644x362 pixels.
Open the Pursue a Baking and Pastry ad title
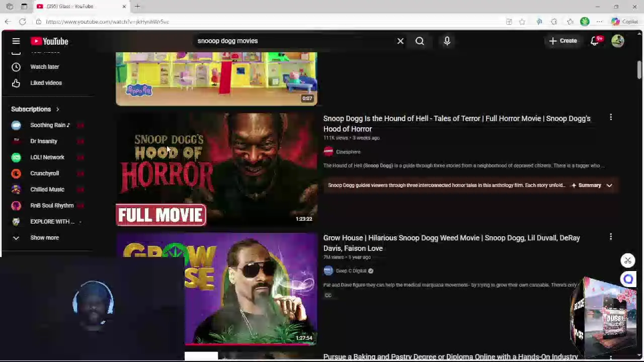point(451,357)
